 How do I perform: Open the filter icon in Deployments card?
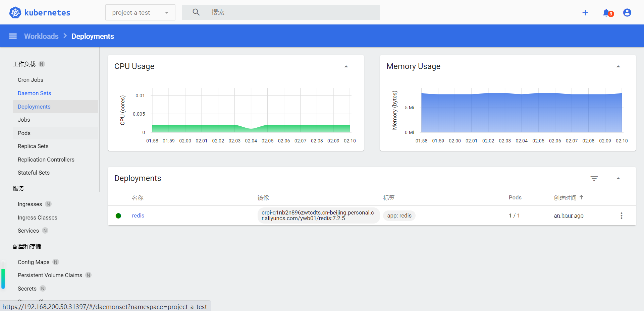[x=594, y=178]
